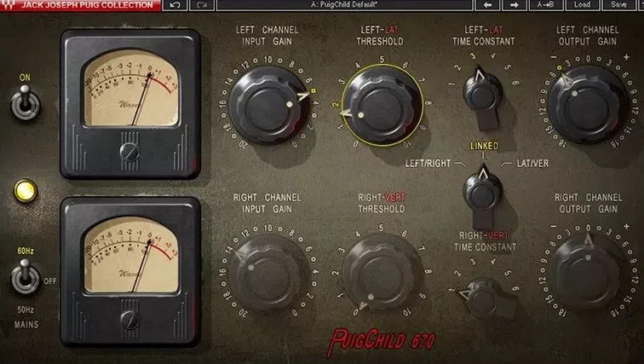Viewport: 644px width, 364px height.
Task: Click the 50Hz label below mains switch
Action: click(26, 309)
